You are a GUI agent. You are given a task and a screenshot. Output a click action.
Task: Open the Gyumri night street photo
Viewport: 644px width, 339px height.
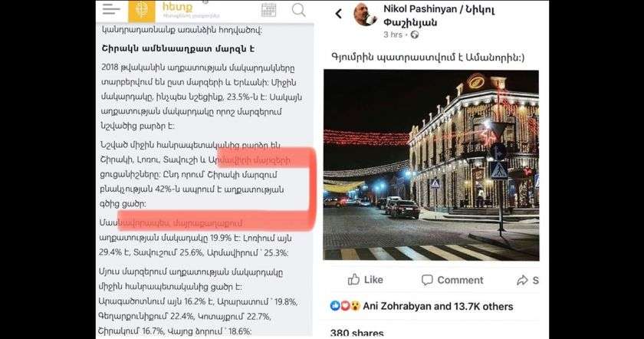(x=431, y=165)
